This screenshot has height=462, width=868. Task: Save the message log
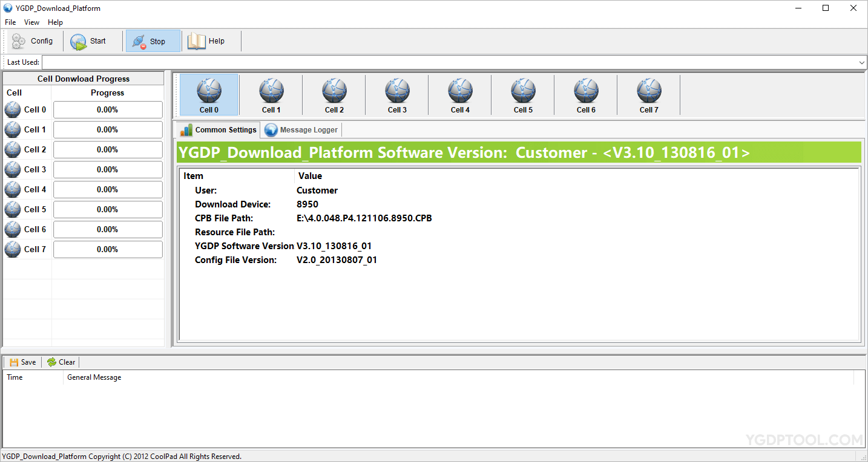click(23, 362)
